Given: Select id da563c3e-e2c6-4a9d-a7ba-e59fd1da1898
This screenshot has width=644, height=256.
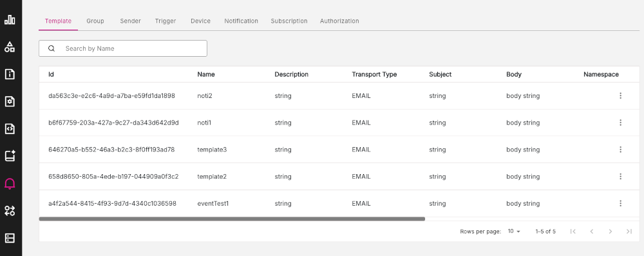Looking at the screenshot, I should (x=111, y=96).
